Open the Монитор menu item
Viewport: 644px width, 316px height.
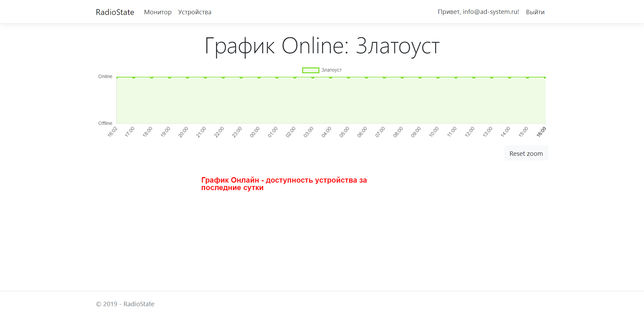[x=158, y=12]
